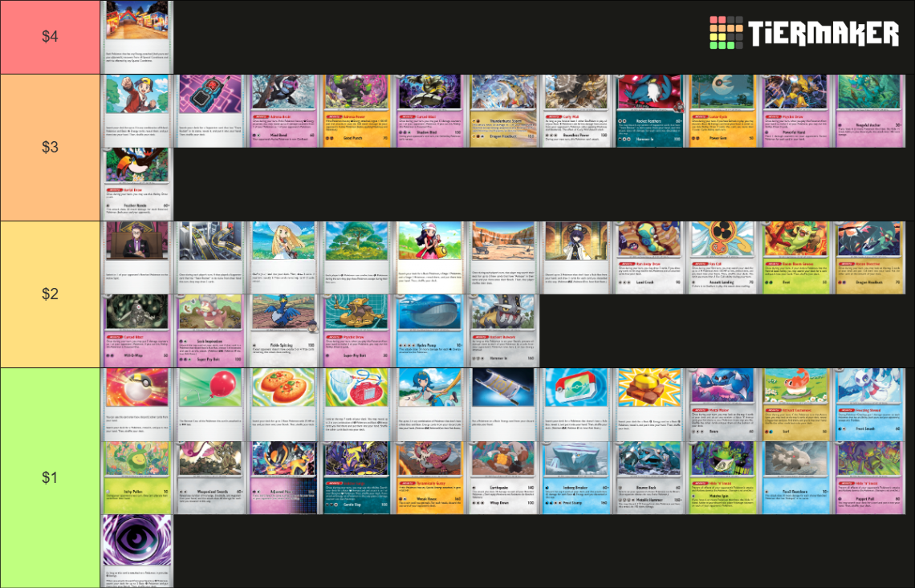Screen dimensions: 915x588
Task: Click the Giovanni-style boss at desk card
Action: pyautogui.click(x=137, y=258)
